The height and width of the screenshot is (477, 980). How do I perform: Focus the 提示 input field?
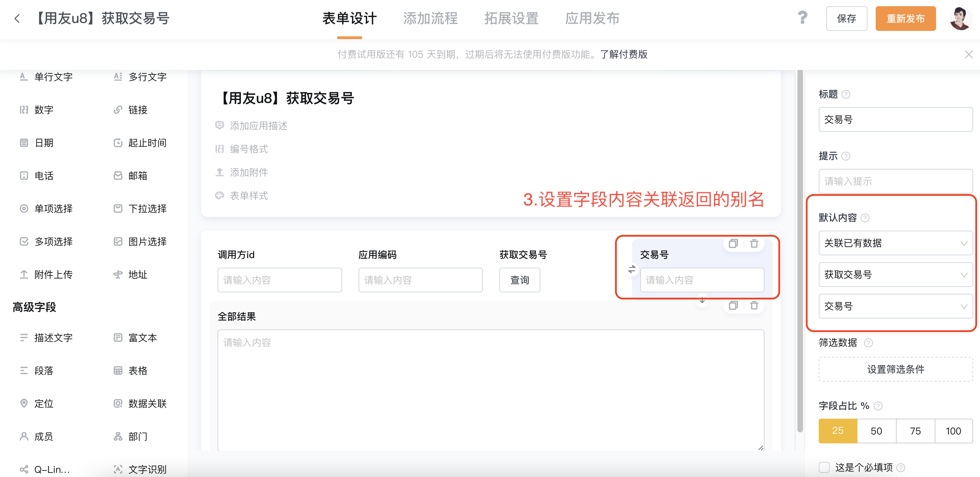click(x=895, y=181)
